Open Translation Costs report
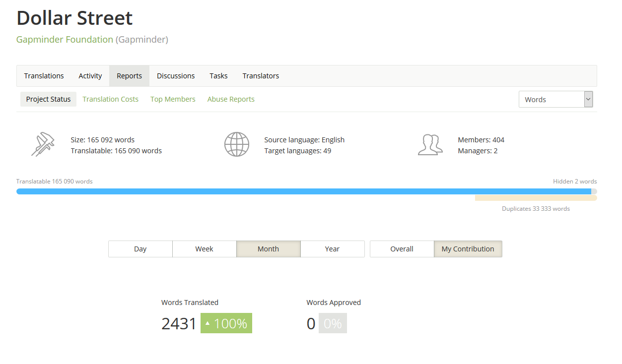The width and height of the screenshot is (622, 364). point(110,99)
